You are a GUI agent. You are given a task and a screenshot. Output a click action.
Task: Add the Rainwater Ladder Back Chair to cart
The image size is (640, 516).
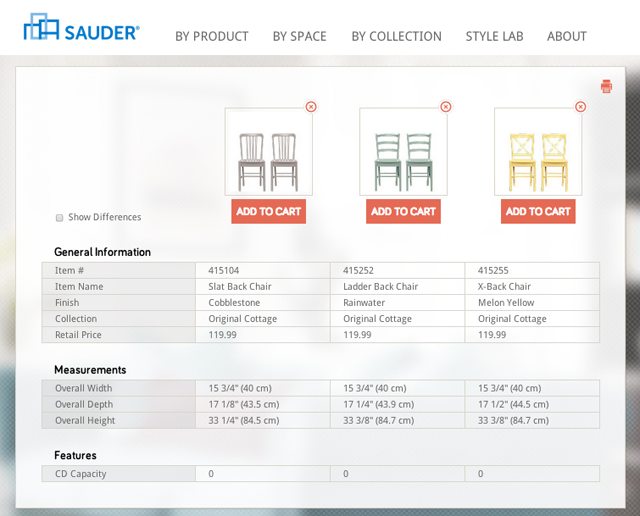(403, 211)
